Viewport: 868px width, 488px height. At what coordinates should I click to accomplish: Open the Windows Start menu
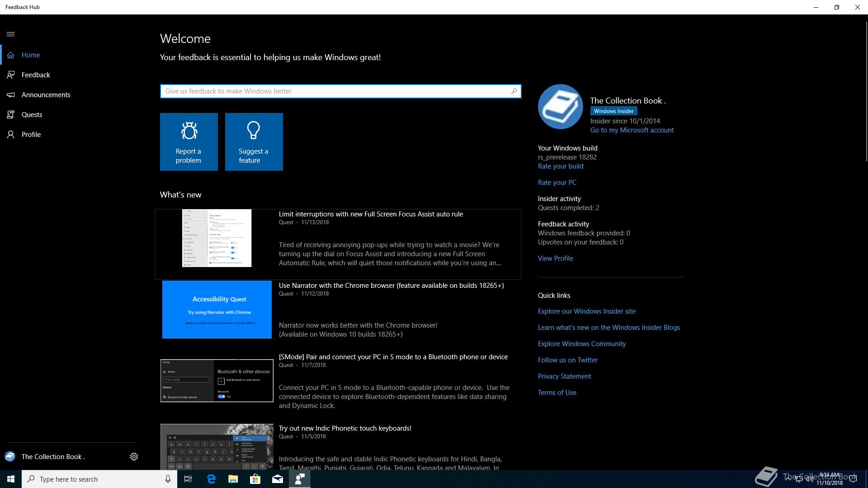(11, 479)
